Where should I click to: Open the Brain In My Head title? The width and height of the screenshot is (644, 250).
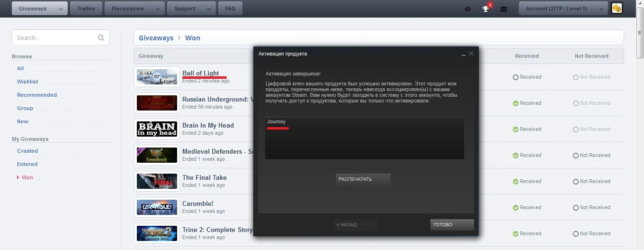[208, 125]
